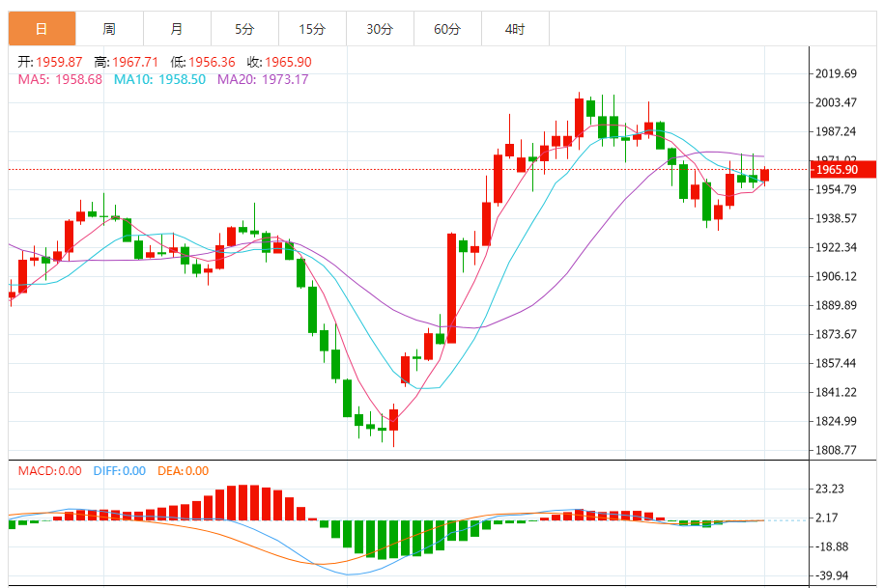Click the 1873.67 price axis label
The image size is (884, 588).
pyautogui.click(x=836, y=334)
